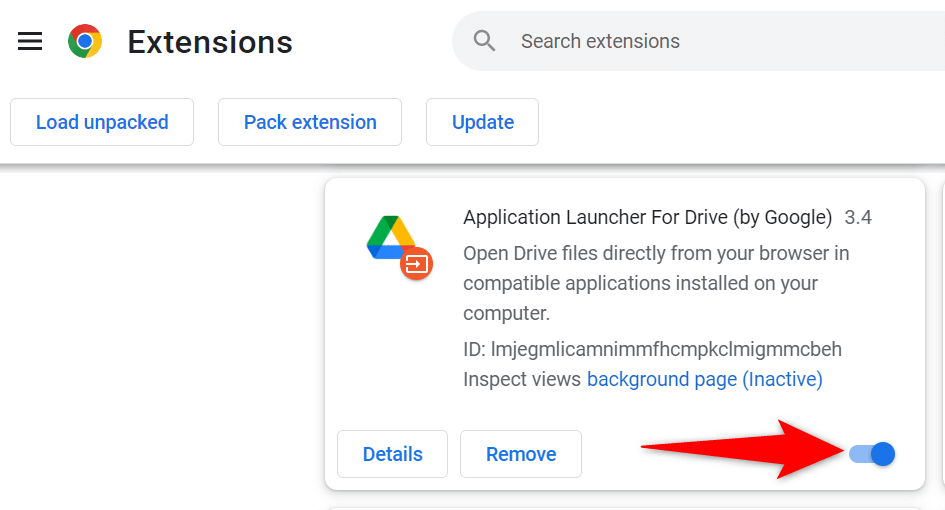Click the Load unpacked button

[x=102, y=122]
